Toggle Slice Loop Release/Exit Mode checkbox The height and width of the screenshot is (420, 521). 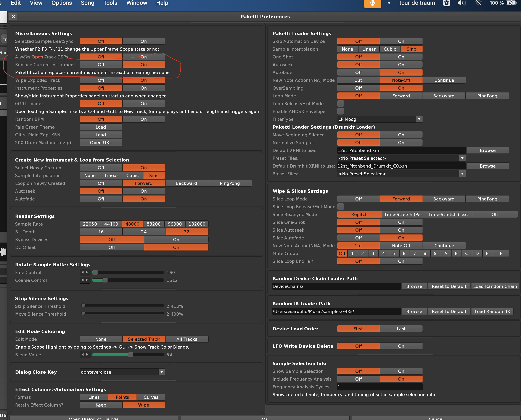[x=340, y=207]
